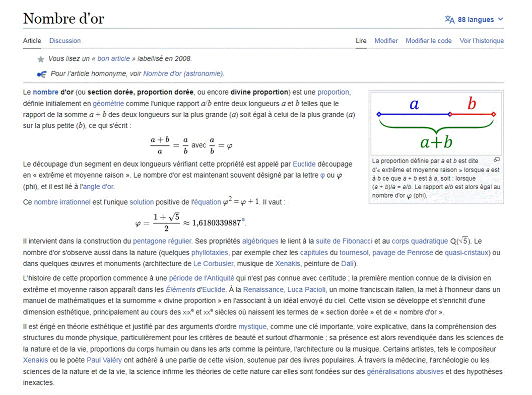Click the Euclide link after Éléments d'
The width and height of the screenshot is (532, 395).
(x=214, y=290)
